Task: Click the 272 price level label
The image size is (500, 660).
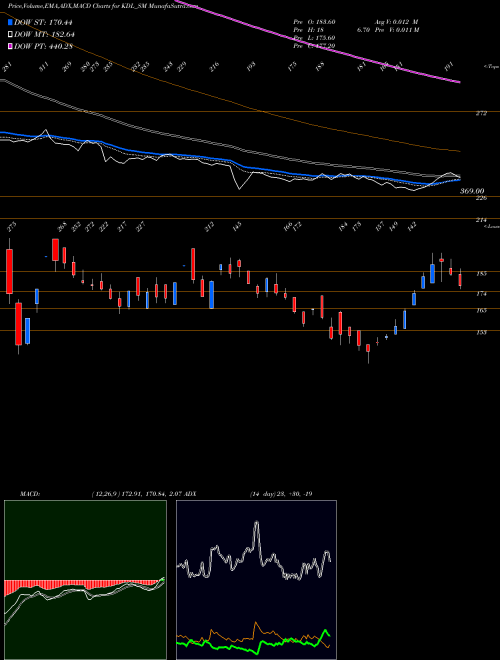Action: 482,113
